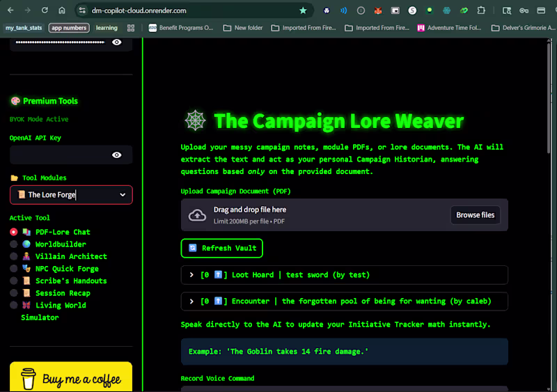The width and height of the screenshot is (557, 392).
Task: Click the butterfly icon for Living World Simulator
Action: coord(26,305)
